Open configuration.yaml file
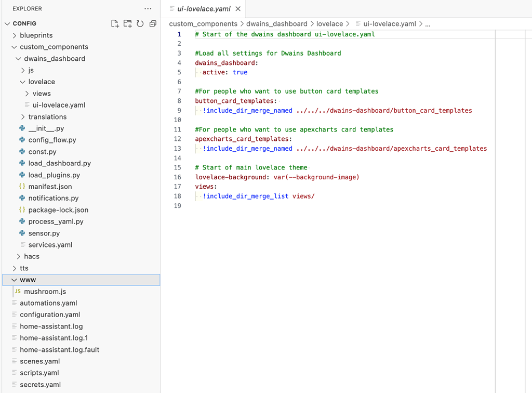The height and width of the screenshot is (393, 532). point(50,315)
